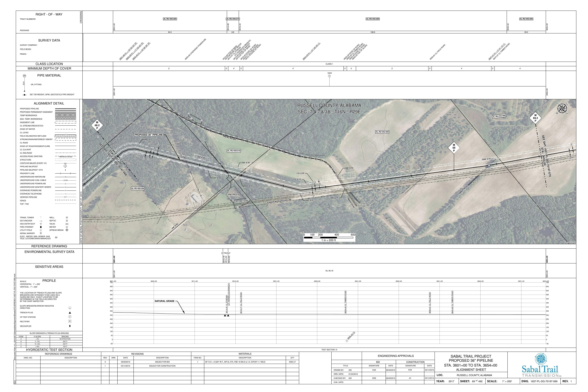This screenshot has width=588, height=392.
Task: Click the SPREAD BREAK diamond symbol
Action: pyautogui.click(x=67, y=230)
